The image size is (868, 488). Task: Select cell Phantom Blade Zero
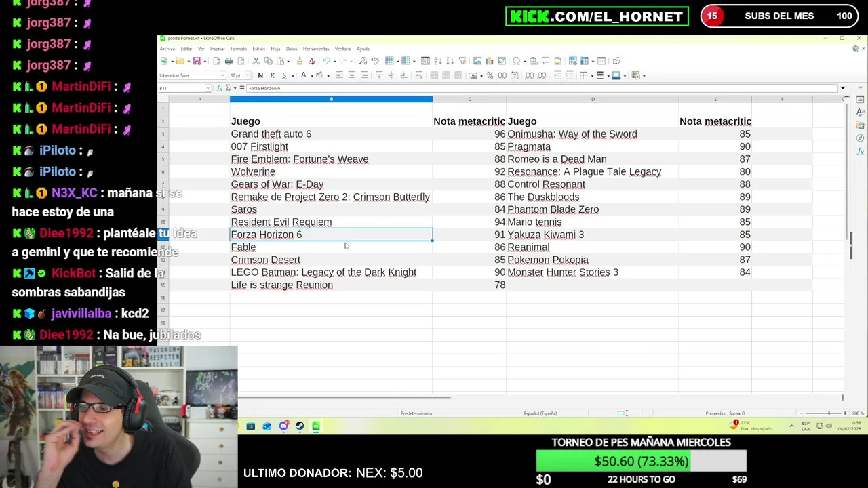592,209
